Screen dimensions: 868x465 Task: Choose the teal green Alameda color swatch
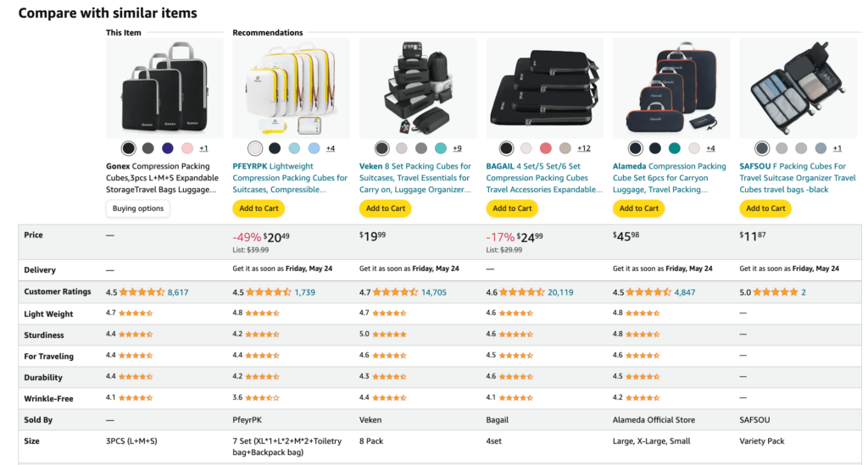[674, 148]
